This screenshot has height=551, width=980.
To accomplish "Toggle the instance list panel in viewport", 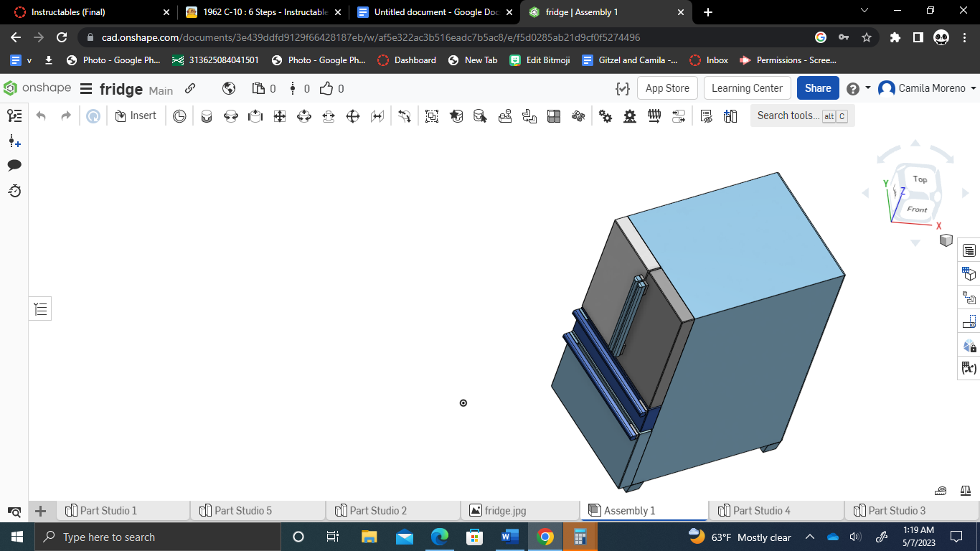I will 39,309.
